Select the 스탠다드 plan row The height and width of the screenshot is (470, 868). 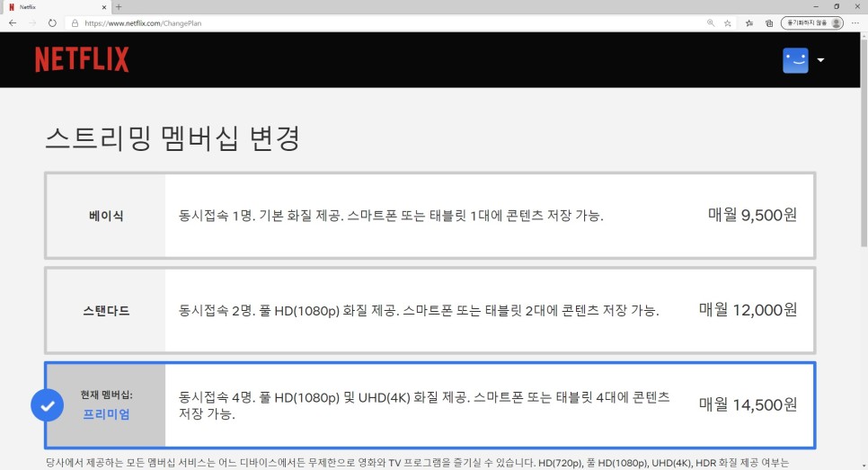(430, 311)
